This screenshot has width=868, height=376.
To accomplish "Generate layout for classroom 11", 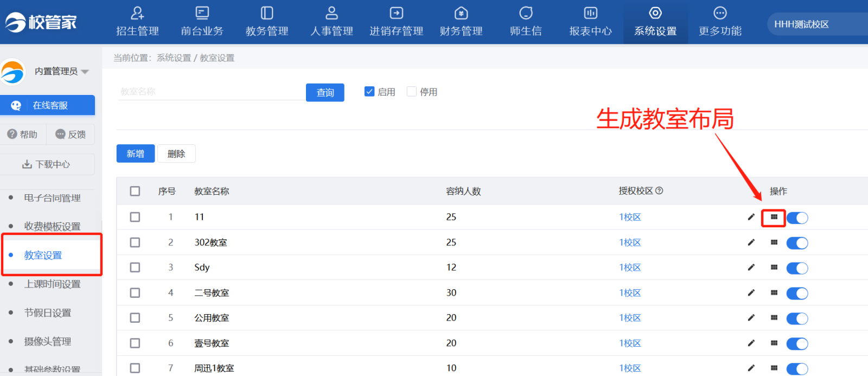I will (774, 217).
